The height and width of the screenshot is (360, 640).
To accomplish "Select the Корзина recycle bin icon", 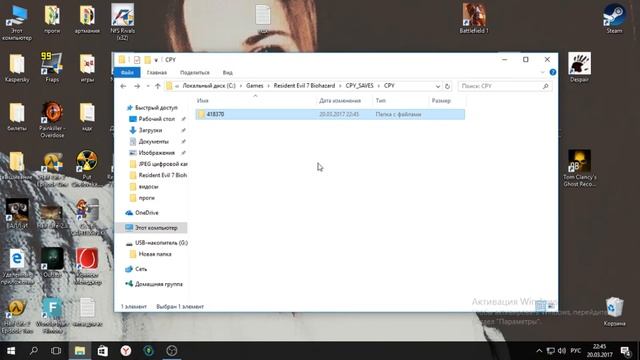I will [x=614, y=312].
